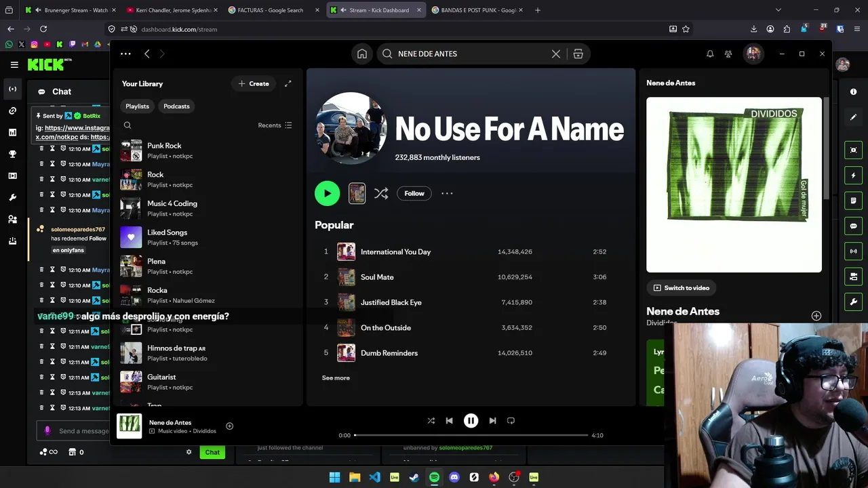Search within Your Library
The width and height of the screenshot is (868, 488).
click(x=127, y=125)
